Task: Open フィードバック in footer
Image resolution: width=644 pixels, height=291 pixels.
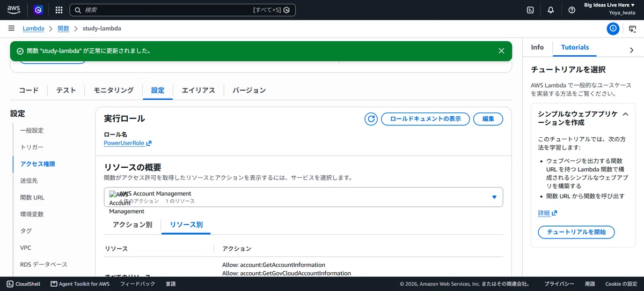Action: [137, 284]
